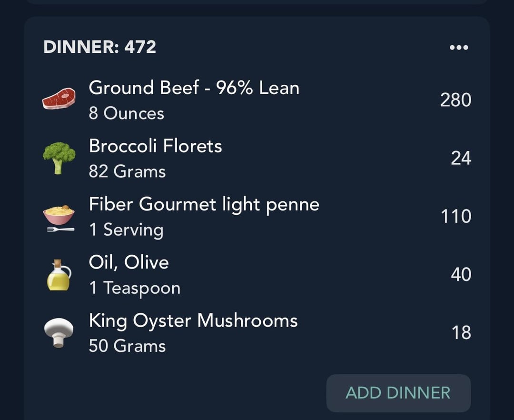The image size is (514, 420).
Task: Tap the 40 calorie value for olive oil
Action: (x=461, y=275)
